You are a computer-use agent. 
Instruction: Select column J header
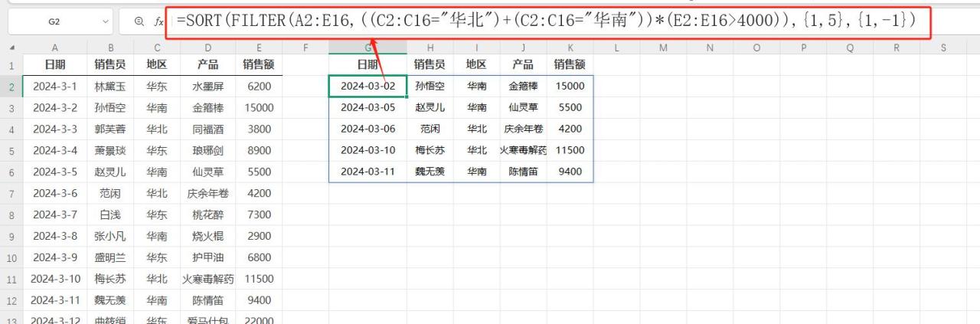point(523,48)
